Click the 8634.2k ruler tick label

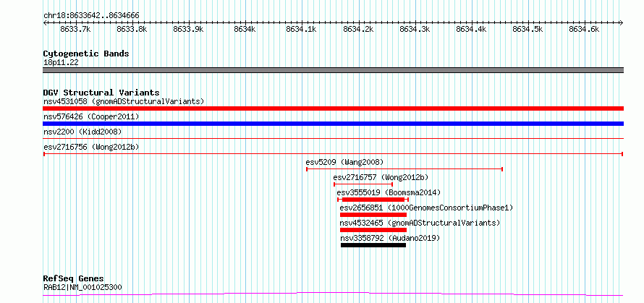358,29
